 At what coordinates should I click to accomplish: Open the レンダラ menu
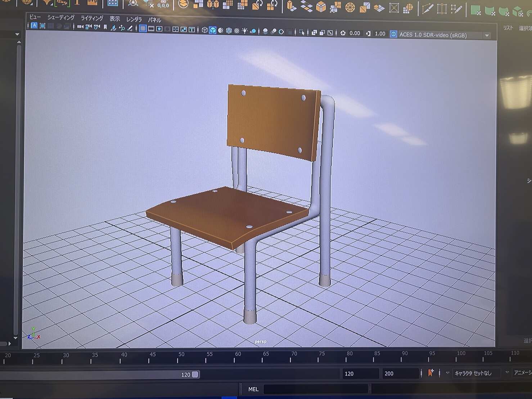tap(134, 19)
